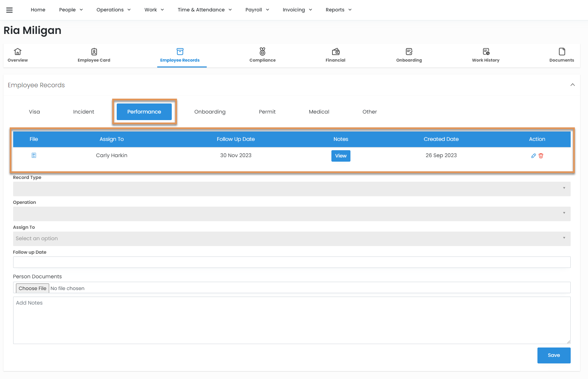The height and width of the screenshot is (379, 588).
Task: Click the Follow up Date input field
Action: (292, 262)
